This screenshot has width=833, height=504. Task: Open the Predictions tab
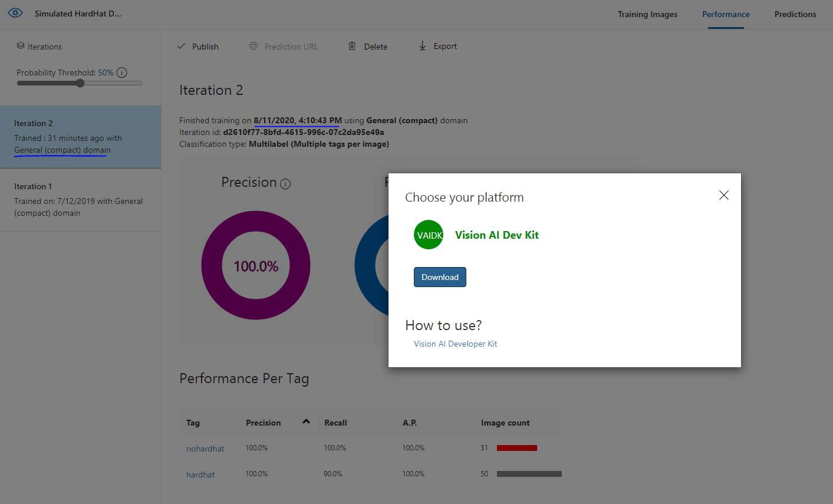click(795, 14)
